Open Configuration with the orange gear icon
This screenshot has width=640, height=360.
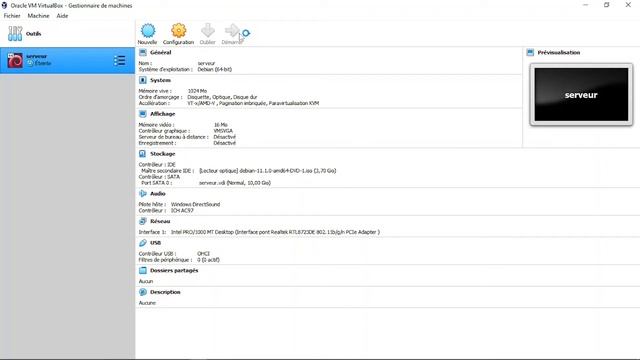(x=178, y=31)
